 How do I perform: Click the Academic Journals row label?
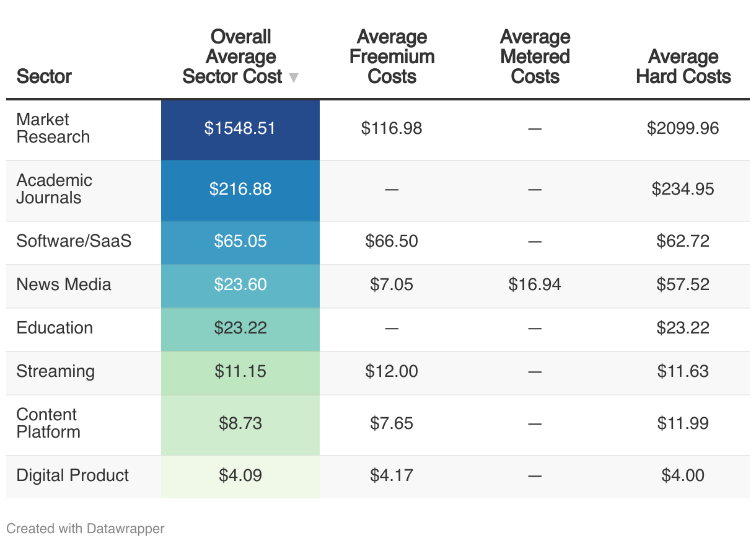55,189
